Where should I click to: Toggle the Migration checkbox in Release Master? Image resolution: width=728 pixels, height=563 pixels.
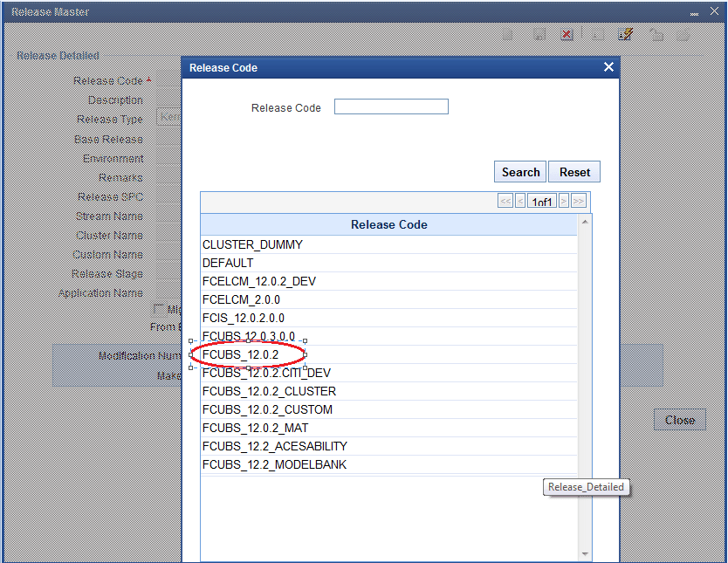159,309
